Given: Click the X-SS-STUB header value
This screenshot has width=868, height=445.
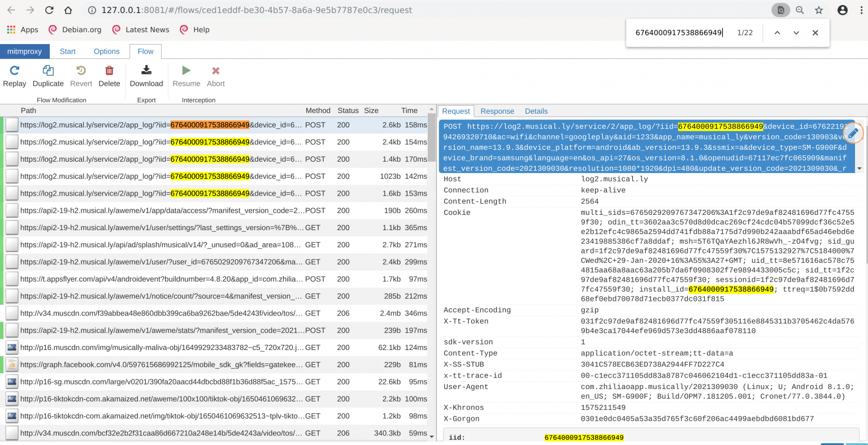Looking at the screenshot, I should pos(652,365).
